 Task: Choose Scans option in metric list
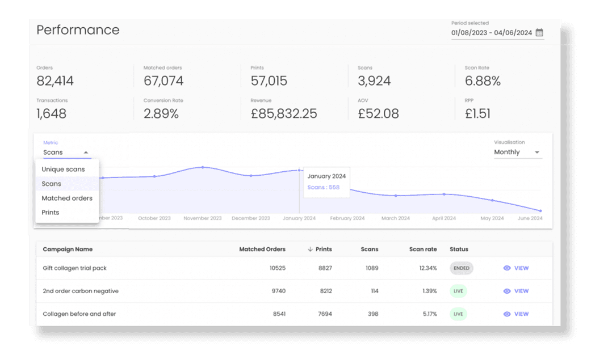coord(52,184)
